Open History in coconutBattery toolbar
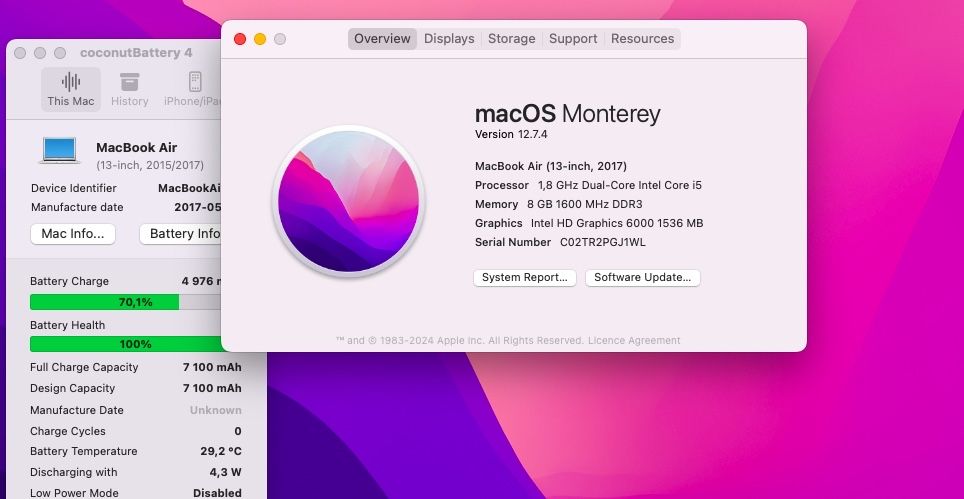The image size is (964, 499). point(130,90)
